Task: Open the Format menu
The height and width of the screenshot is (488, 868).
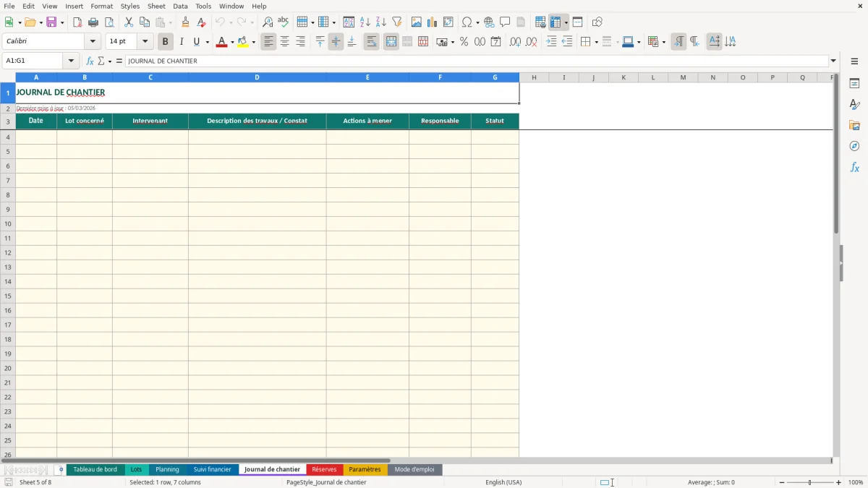Action: 101,6
